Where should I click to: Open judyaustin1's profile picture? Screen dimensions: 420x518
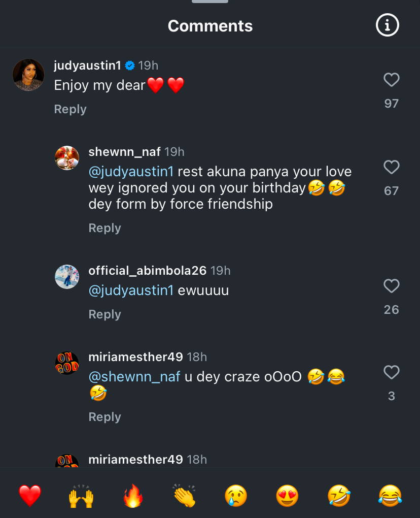click(x=28, y=75)
